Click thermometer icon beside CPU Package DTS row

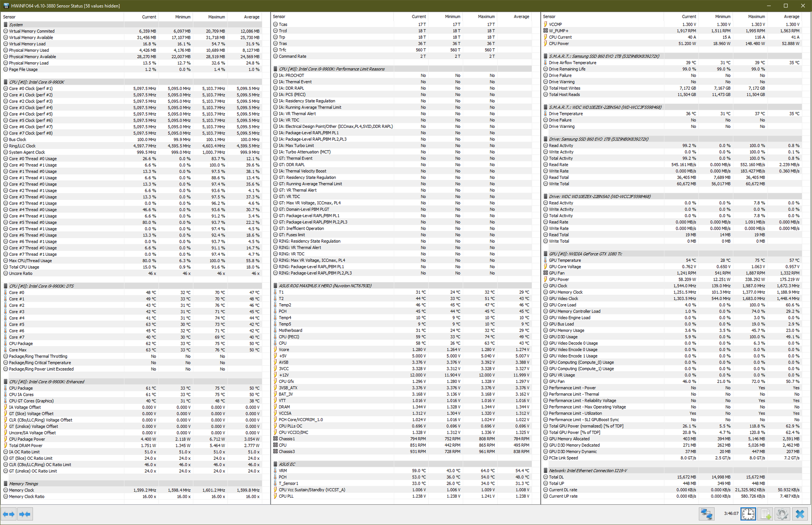pyautogui.click(x=5, y=343)
